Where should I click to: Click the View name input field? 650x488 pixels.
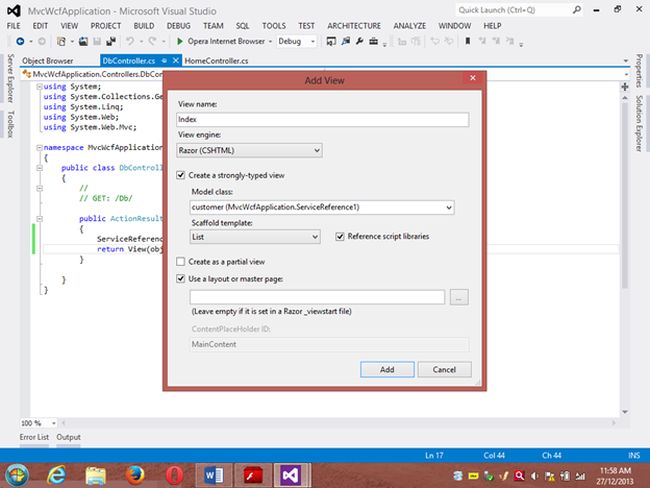(322, 120)
